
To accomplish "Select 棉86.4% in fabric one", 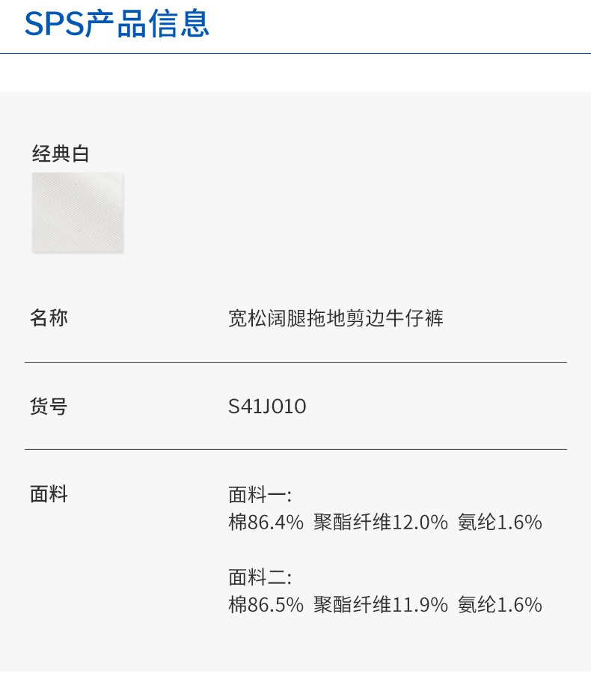I will coord(266,522).
